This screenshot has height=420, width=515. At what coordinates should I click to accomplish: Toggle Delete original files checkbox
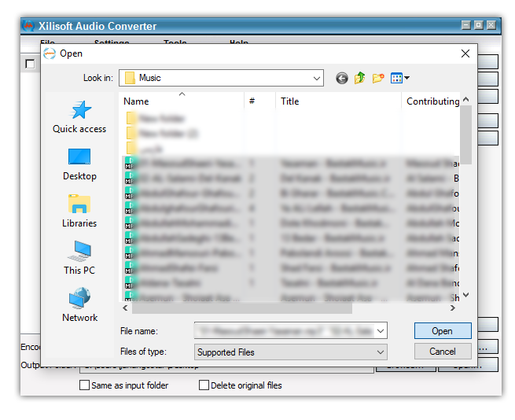[x=204, y=385]
